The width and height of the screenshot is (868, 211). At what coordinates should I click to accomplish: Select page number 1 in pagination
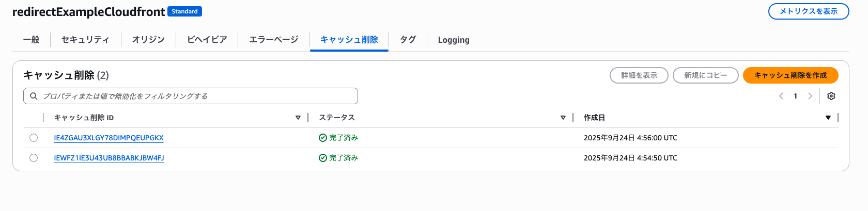tap(796, 96)
